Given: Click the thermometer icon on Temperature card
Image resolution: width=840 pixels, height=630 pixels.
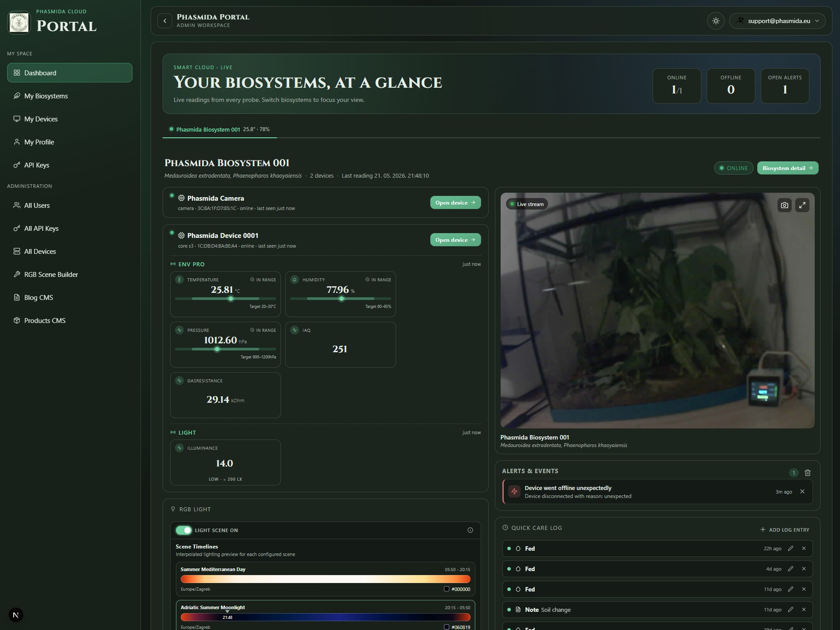Looking at the screenshot, I should pos(179,280).
